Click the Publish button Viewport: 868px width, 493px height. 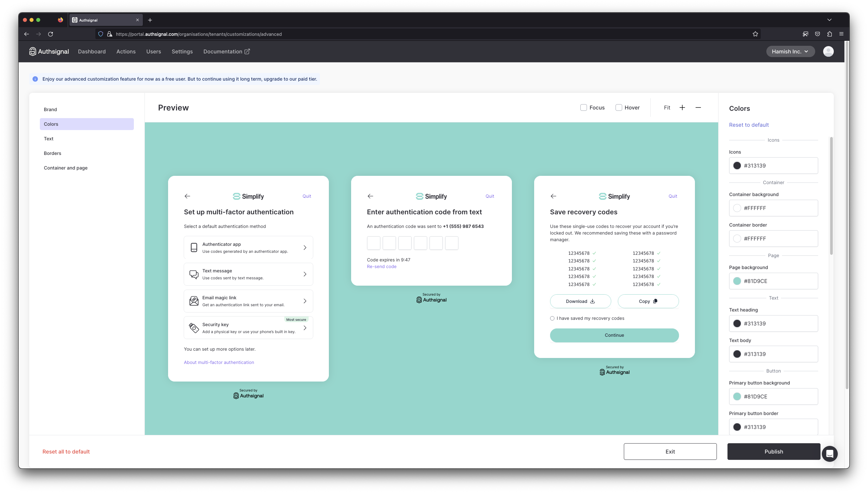[773, 451]
